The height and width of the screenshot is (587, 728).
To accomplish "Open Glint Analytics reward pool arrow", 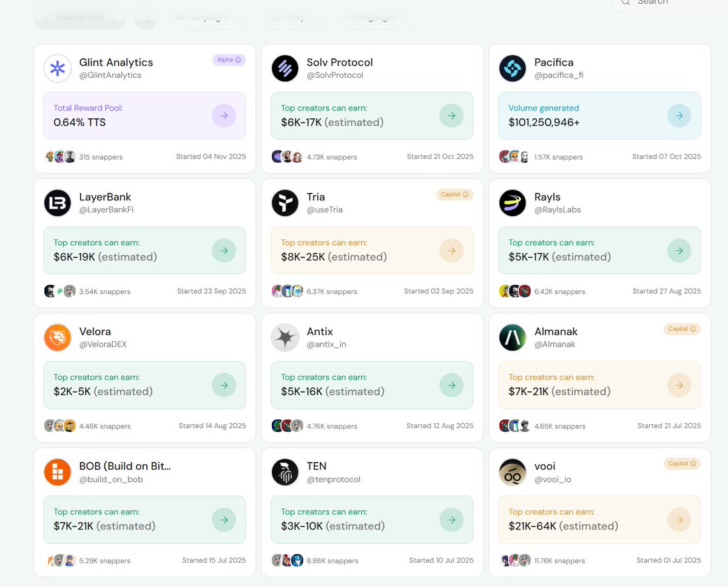I will (224, 115).
